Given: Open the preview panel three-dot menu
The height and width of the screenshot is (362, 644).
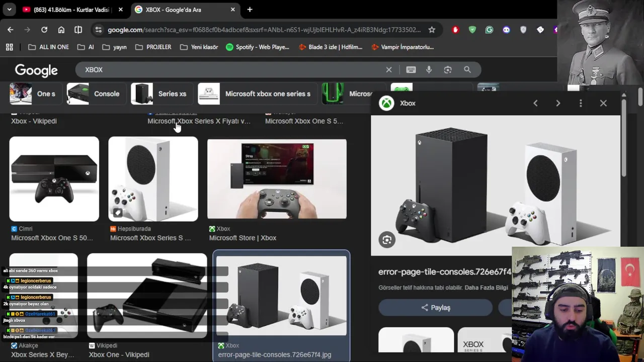Looking at the screenshot, I should click(x=581, y=103).
